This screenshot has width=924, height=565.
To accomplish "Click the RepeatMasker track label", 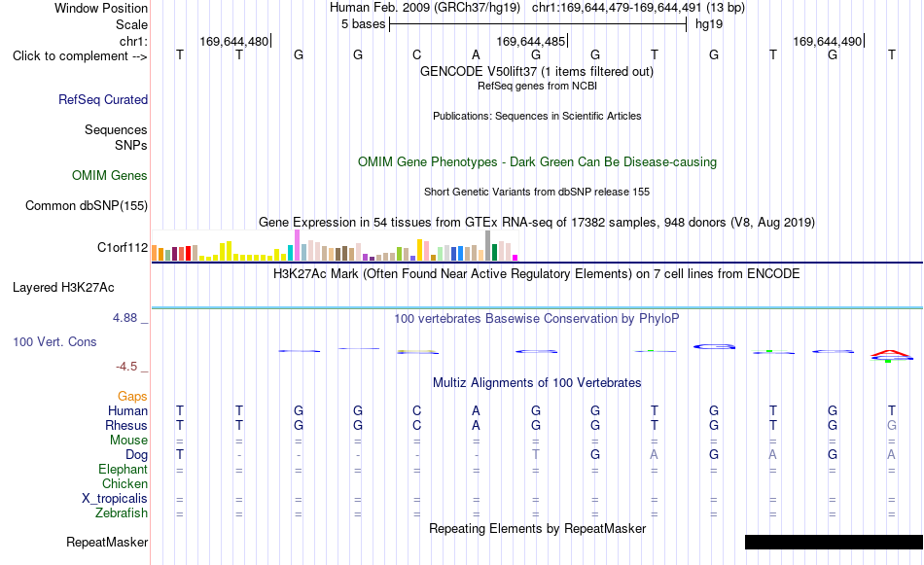I will 107,542.
